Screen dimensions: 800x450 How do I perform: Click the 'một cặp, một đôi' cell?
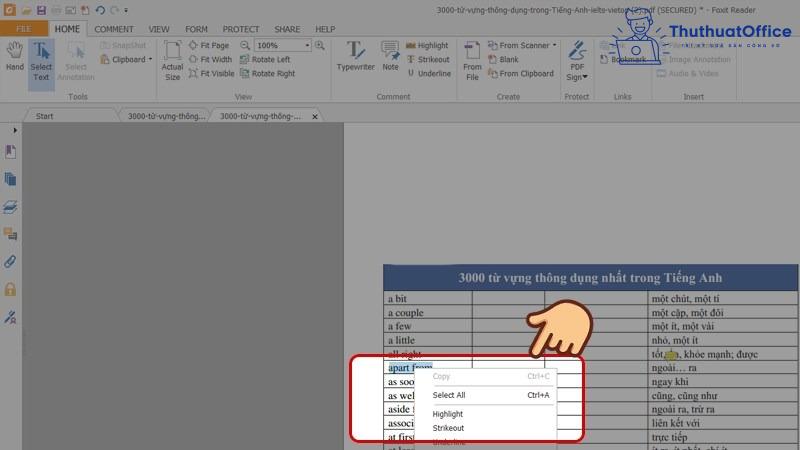(722, 312)
